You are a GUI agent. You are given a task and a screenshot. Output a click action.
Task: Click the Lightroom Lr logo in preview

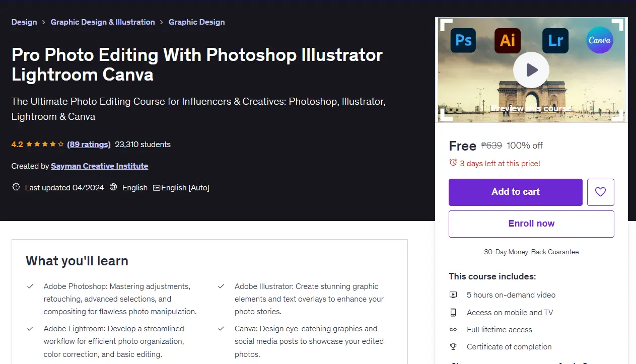coord(555,40)
